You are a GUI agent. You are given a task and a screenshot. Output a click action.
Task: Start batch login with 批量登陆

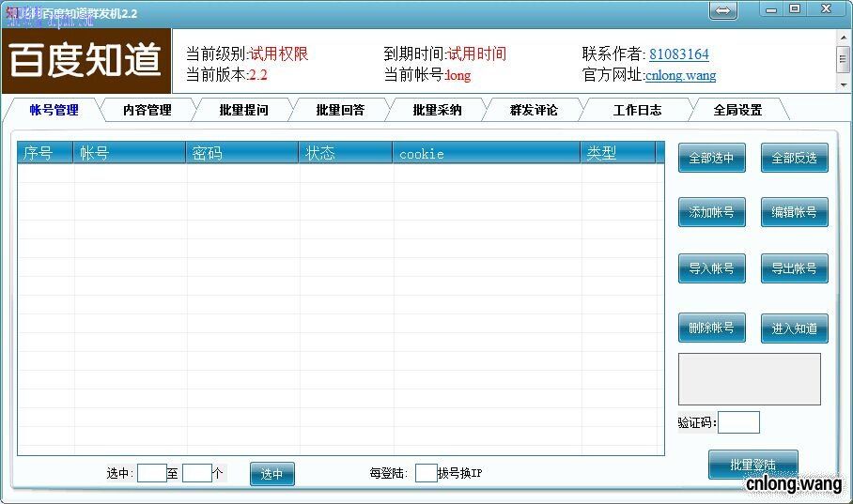(x=752, y=465)
